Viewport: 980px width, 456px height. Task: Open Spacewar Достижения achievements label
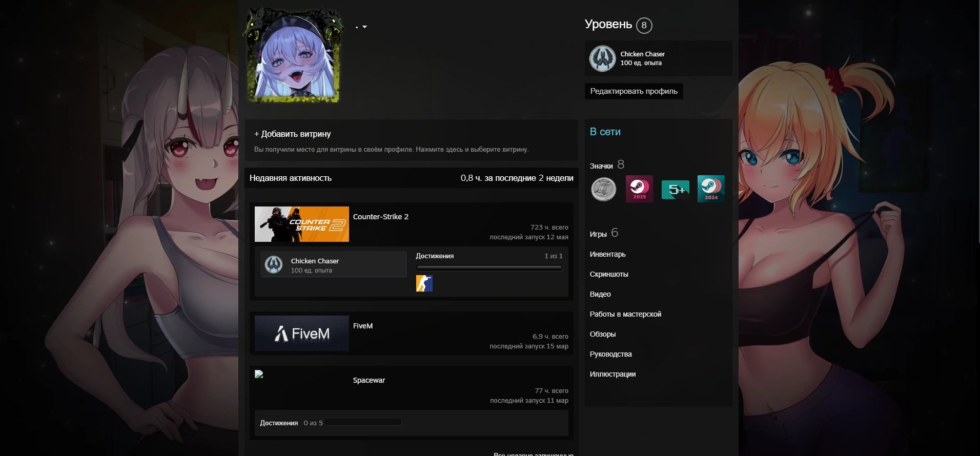click(x=279, y=423)
